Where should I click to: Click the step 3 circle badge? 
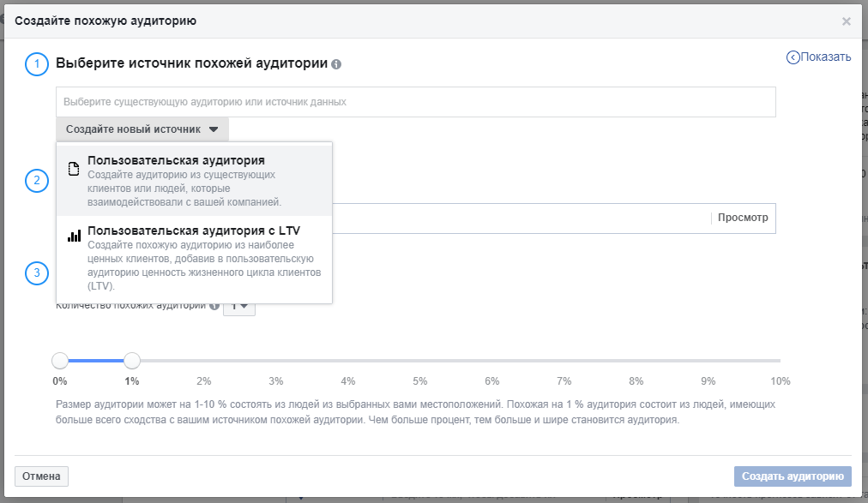coord(37,273)
